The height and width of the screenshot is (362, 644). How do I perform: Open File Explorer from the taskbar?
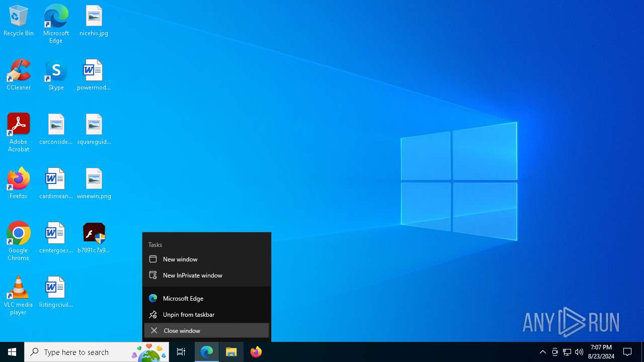[x=231, y=352]
